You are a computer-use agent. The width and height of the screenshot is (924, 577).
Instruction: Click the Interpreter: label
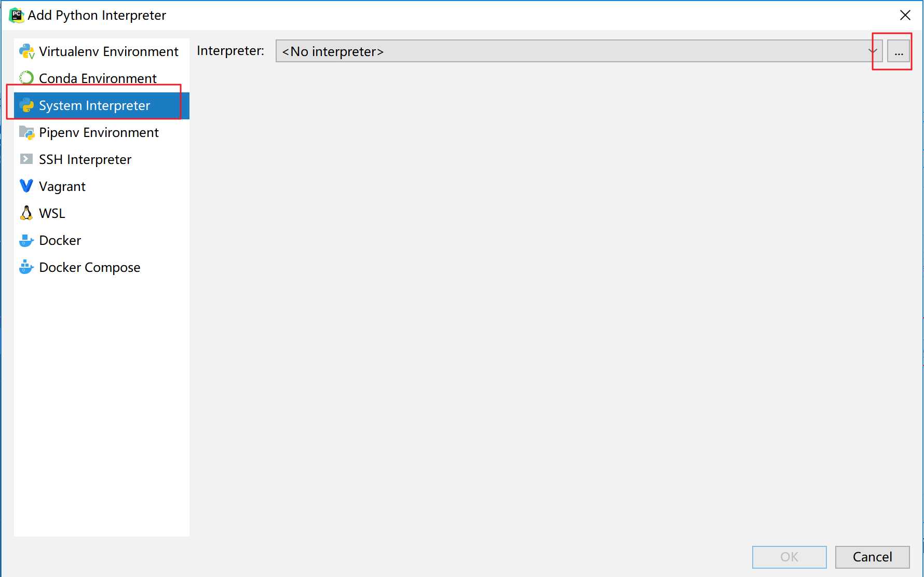(x=230, y=51)
